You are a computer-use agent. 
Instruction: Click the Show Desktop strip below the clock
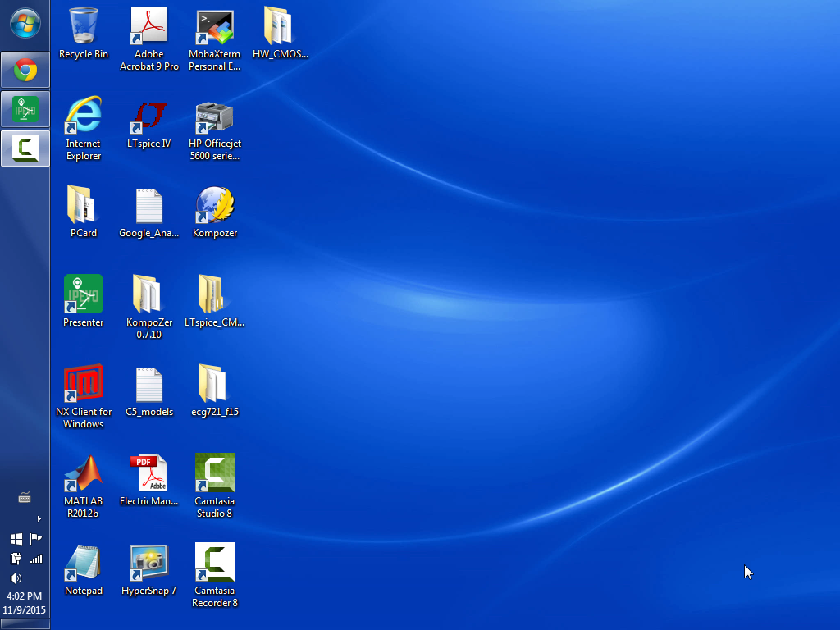tap(25, 625)
